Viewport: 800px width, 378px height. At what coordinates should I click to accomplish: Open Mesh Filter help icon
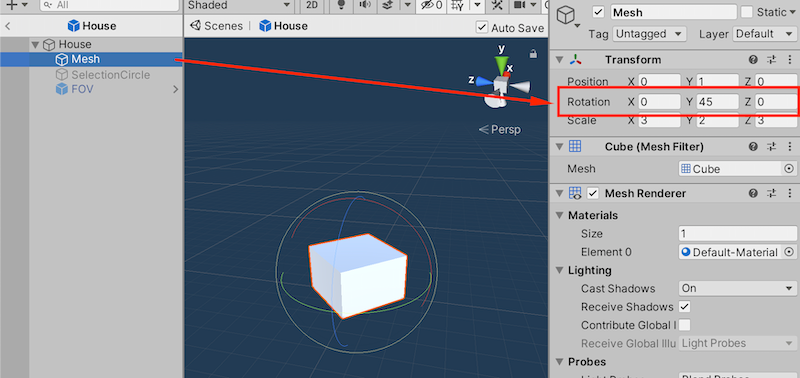pyautogui.click(x=753, y=147)
